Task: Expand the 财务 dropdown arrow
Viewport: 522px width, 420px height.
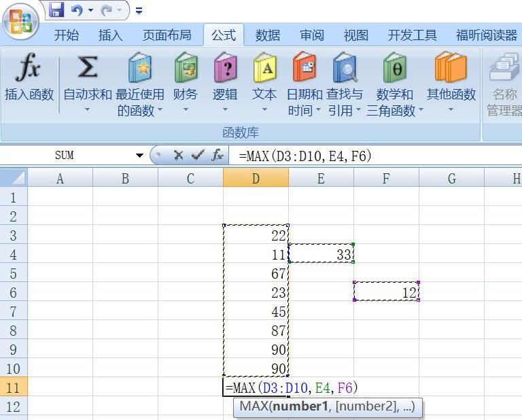Action: (x=186, y=109)
